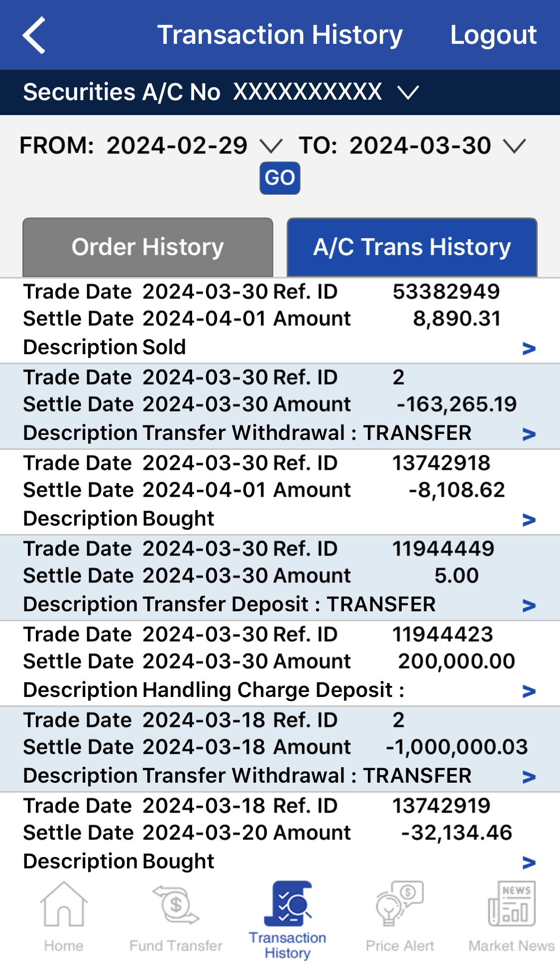Screen dimensions: 560x965
Task: Open the TO date dropdown
Action: tap(514, 146)
